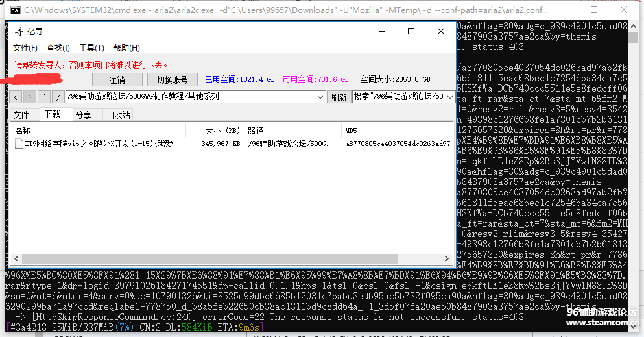Click the 切换账号 switch account button
This screenshot has height=337, width=644.
pyautogui.click(x=172, y=79)
